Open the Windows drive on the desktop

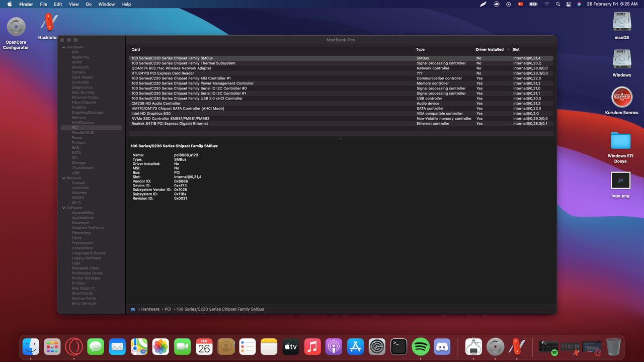622,59
